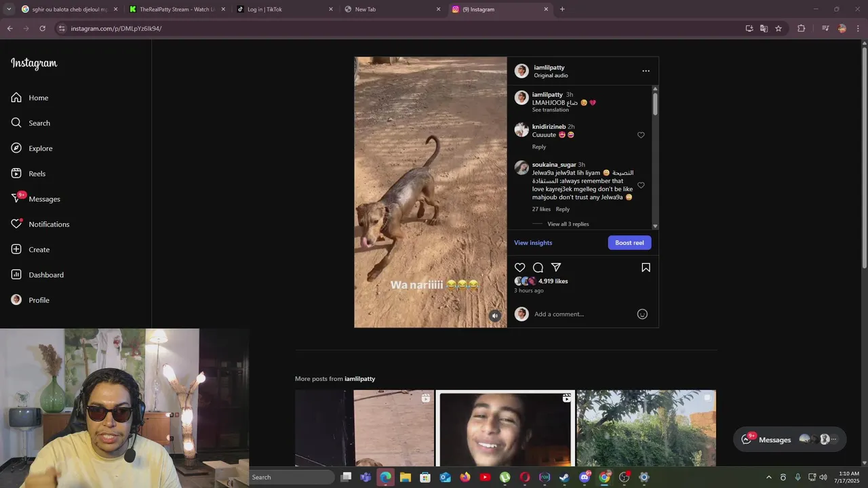Open iamlilpatty username in post header
The width and height of the screenshot is (868, 488).
[549, 67]
